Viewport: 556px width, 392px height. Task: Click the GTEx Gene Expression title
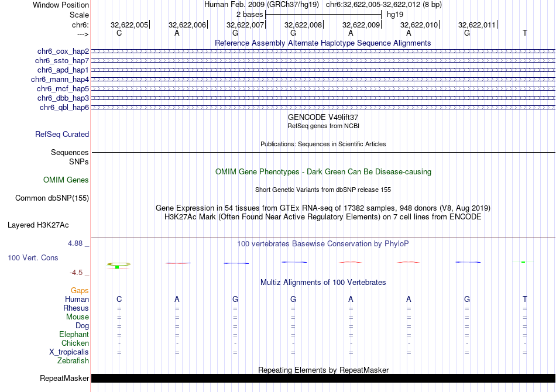[323, 208]
